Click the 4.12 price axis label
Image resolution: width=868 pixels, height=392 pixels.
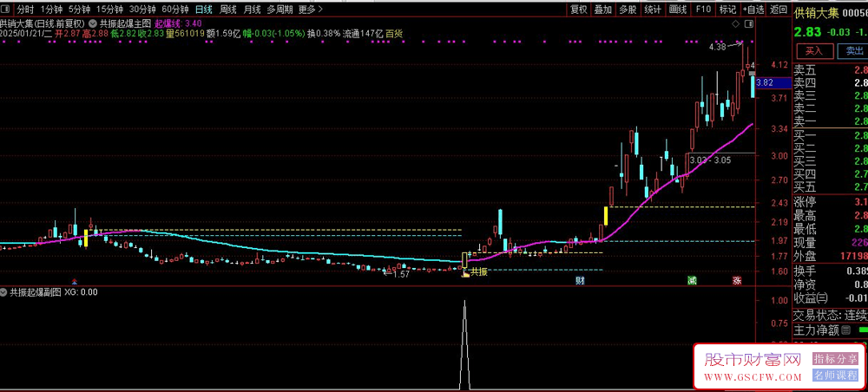[x=779, y=65]
